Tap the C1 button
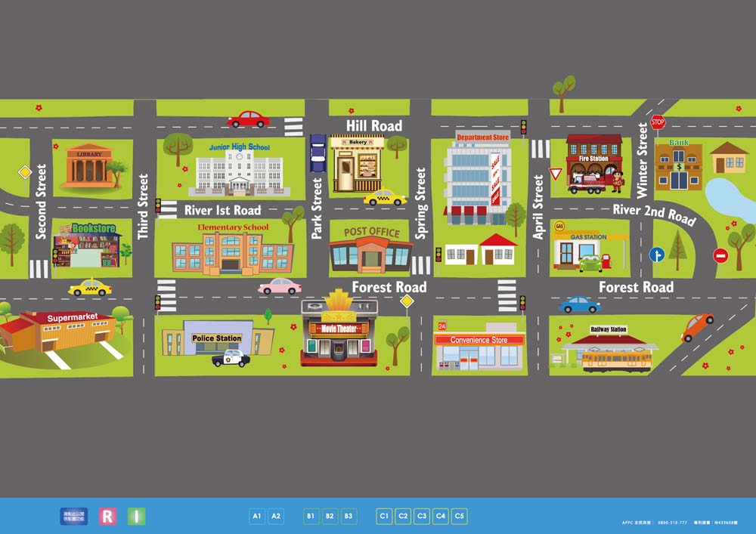 pyautogui.click(x=384, y=517)
